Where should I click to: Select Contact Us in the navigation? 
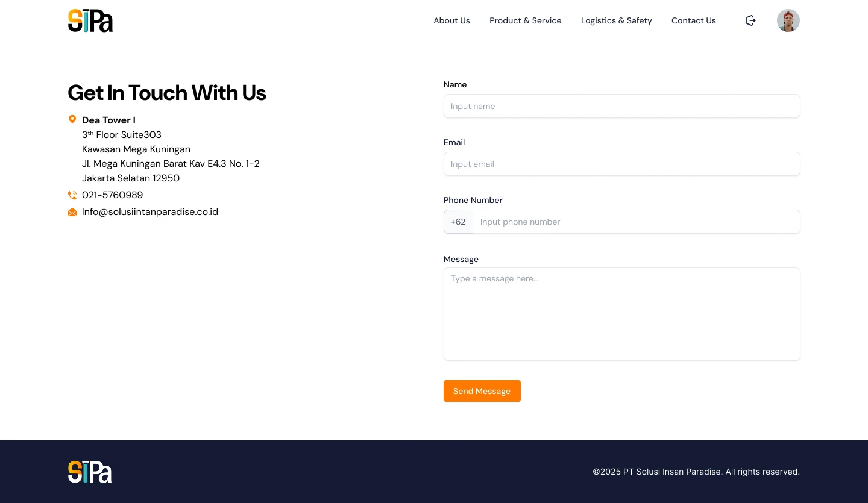click(693, 20)
